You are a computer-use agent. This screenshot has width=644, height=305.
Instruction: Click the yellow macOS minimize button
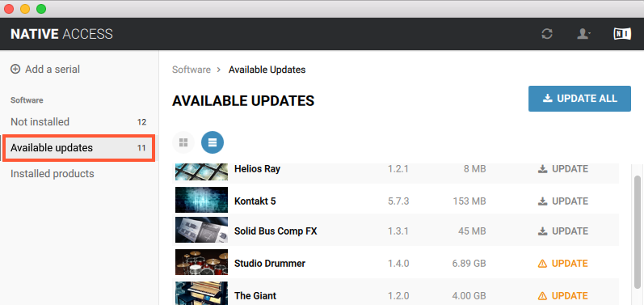tap(25, 9)
